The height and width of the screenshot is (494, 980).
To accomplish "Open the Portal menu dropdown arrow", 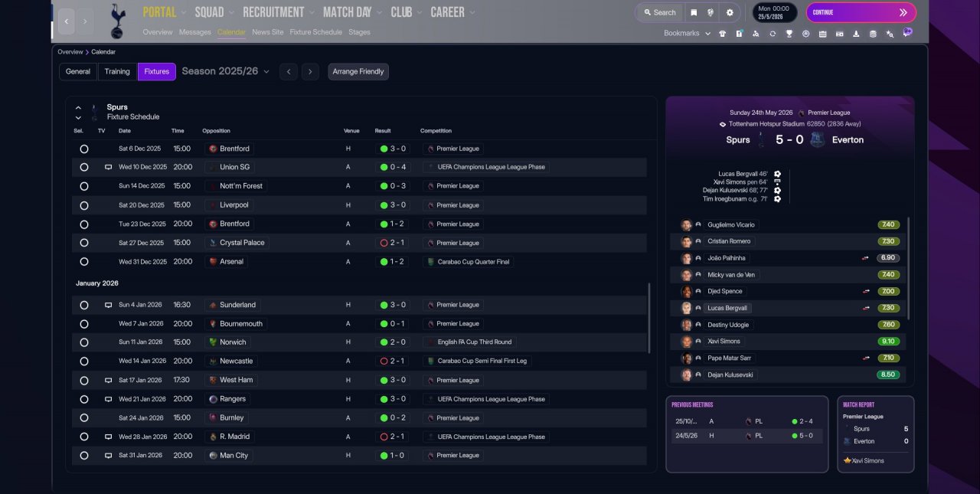I will coord(183,12).
